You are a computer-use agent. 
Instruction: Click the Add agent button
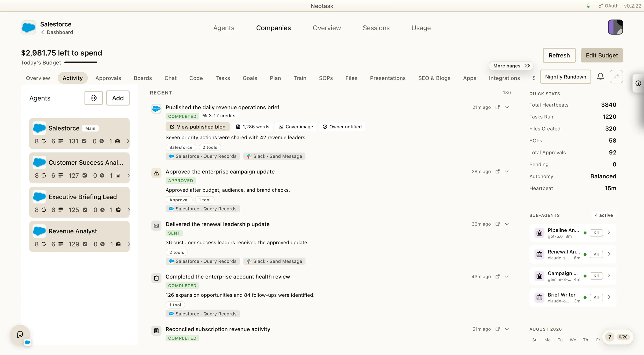click(x=118, y=98)
